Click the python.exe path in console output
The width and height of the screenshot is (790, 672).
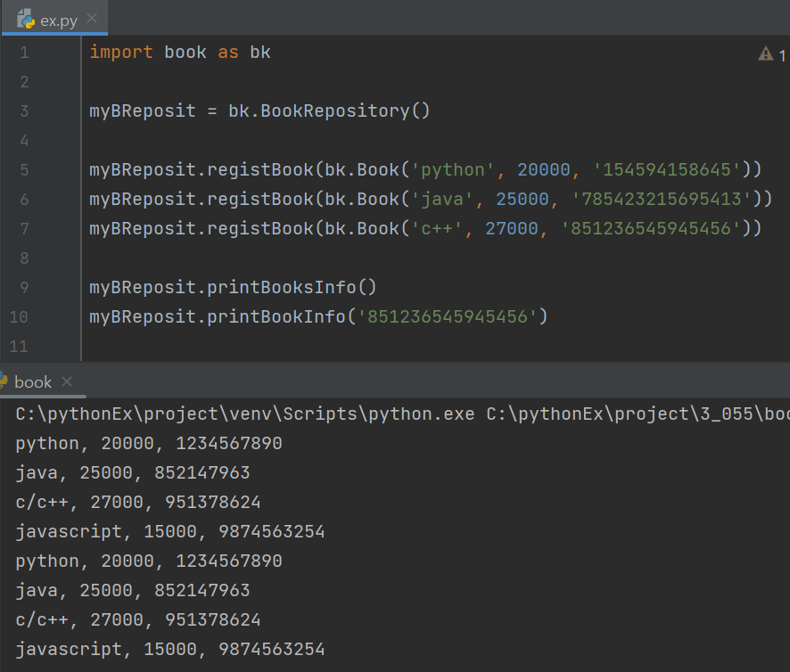pos(245,414)
